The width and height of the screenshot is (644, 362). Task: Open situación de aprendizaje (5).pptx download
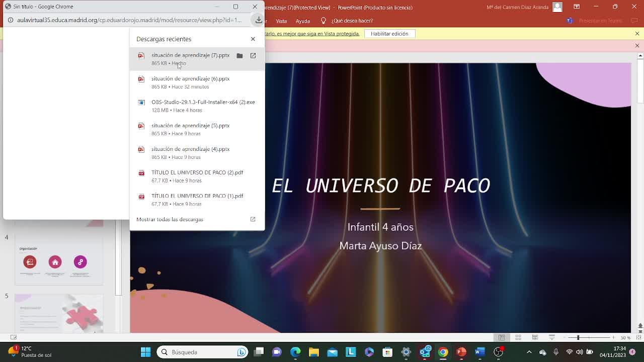pos(197,129)
